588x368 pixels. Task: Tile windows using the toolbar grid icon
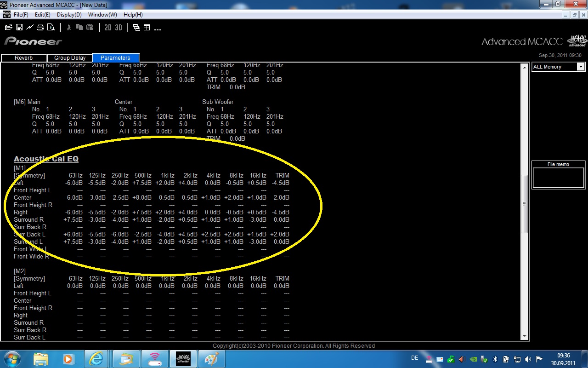pos(147,28)
